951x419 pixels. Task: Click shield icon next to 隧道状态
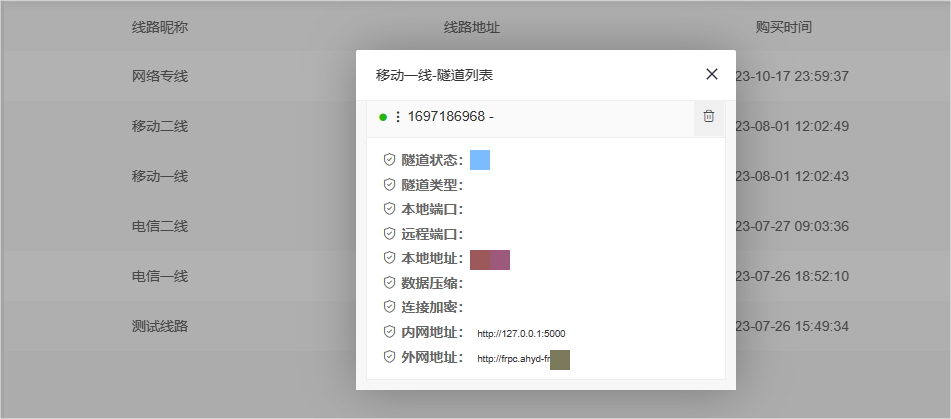389,160
